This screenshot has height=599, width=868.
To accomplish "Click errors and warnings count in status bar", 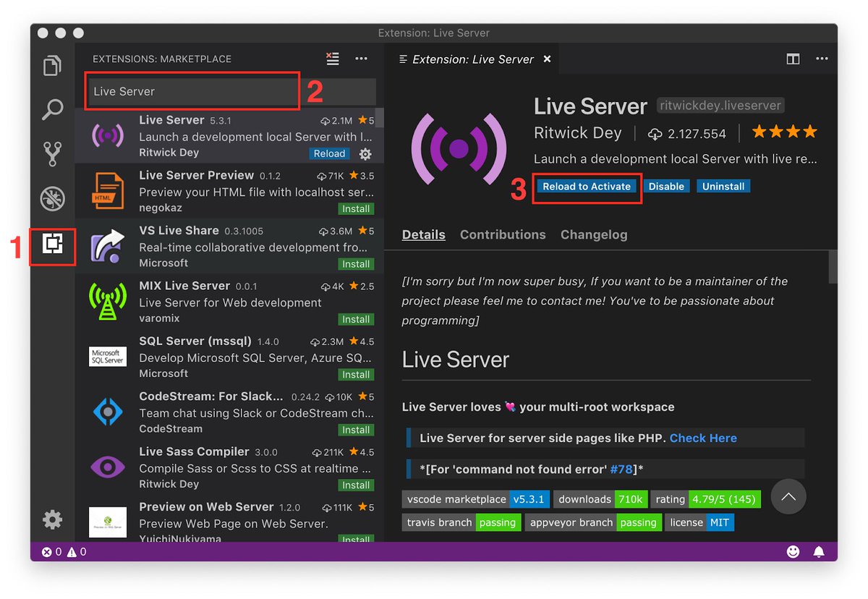I will [x=64, y=551].
